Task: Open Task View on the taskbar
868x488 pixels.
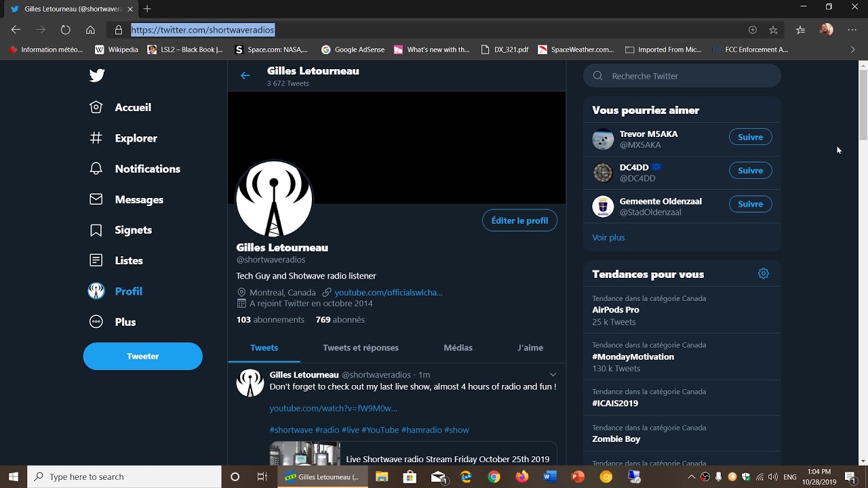Action: [x=262, y=477]
